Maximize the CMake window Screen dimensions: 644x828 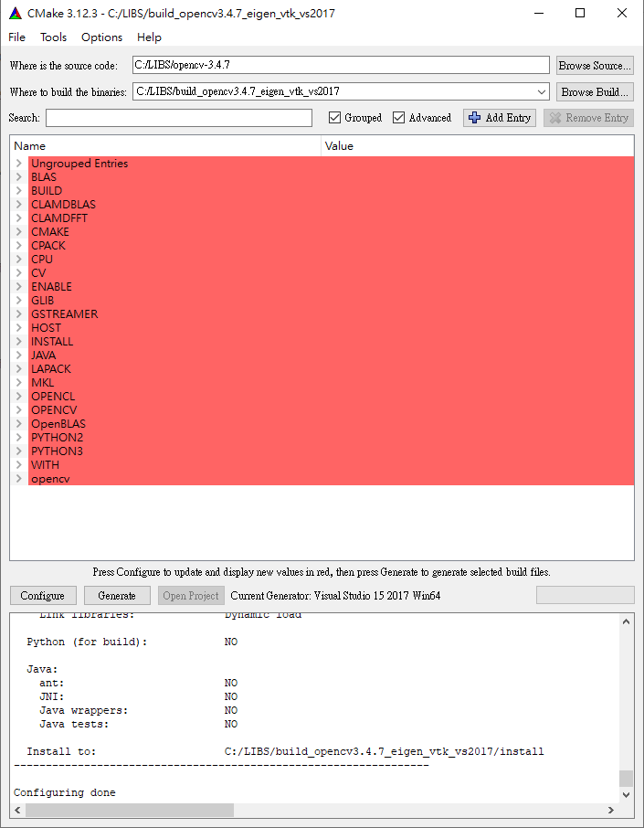pos(580,13)
